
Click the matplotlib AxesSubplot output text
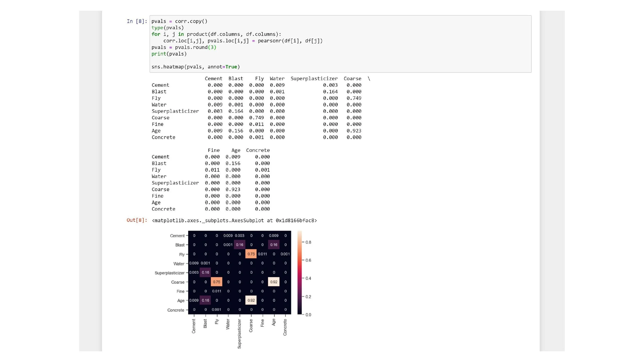tap(234, 220)
